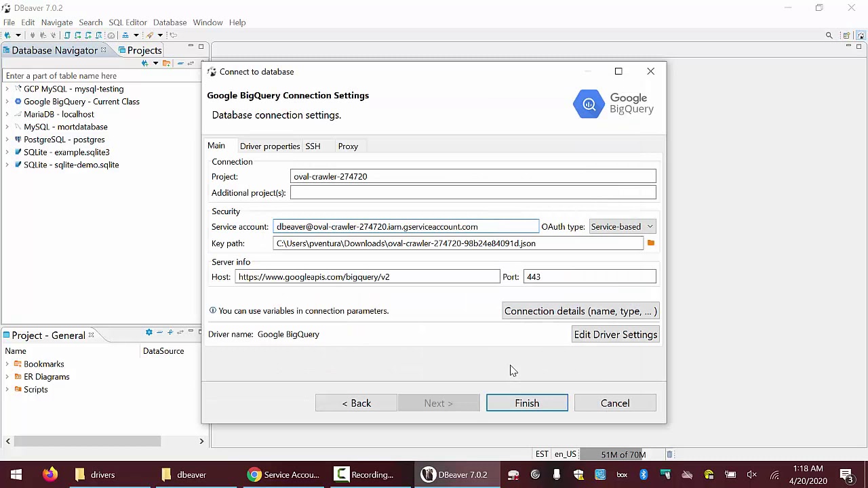Click the Host field
This screenshot has height=488, width=868.
(x=368, y=277)
